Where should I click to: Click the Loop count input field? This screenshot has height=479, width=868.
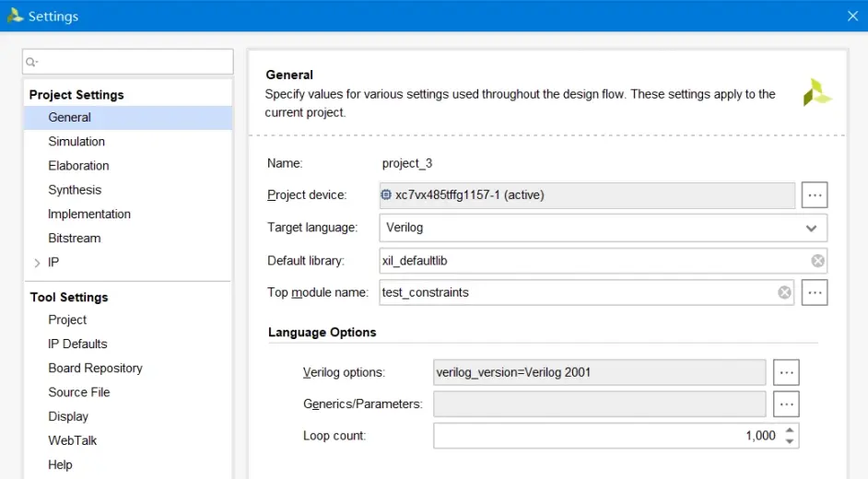pos(616,436)
